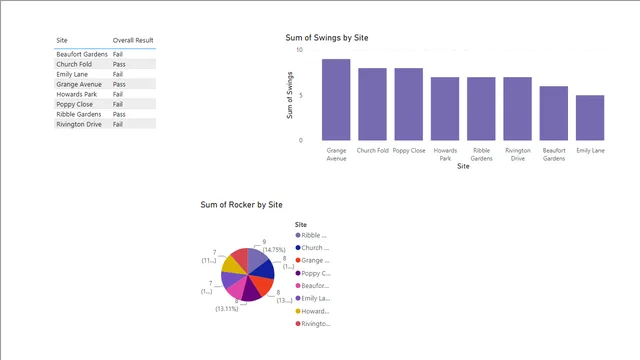Click the Beaufor... legend entry
640x360 pixels.
pyautogui.click(x=313, y=286)
